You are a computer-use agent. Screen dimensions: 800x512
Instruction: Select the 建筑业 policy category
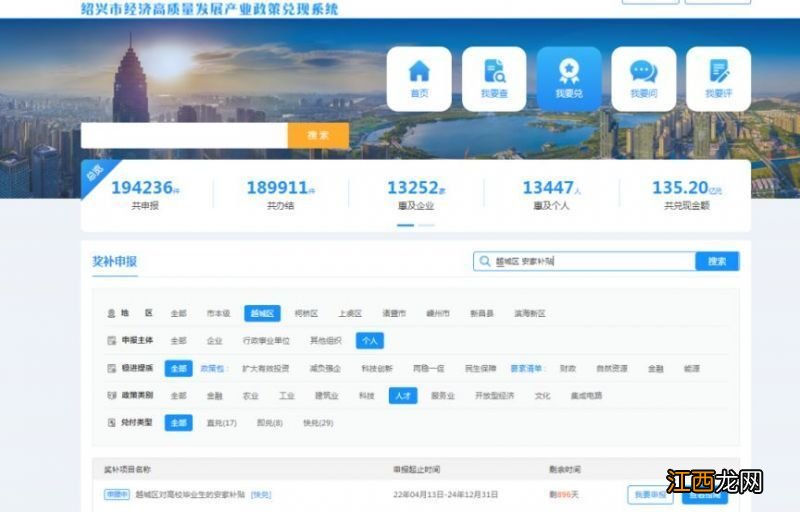coord(327,396)
